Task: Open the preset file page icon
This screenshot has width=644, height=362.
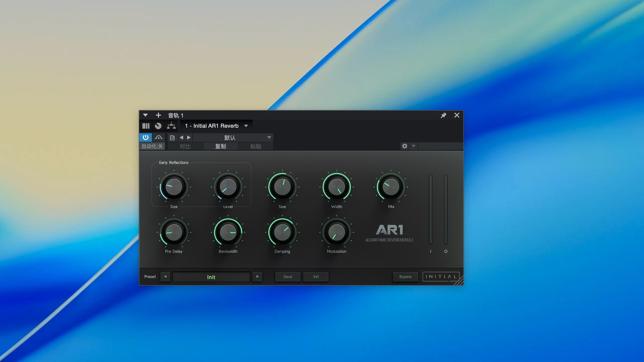Action: pos(172,137)
